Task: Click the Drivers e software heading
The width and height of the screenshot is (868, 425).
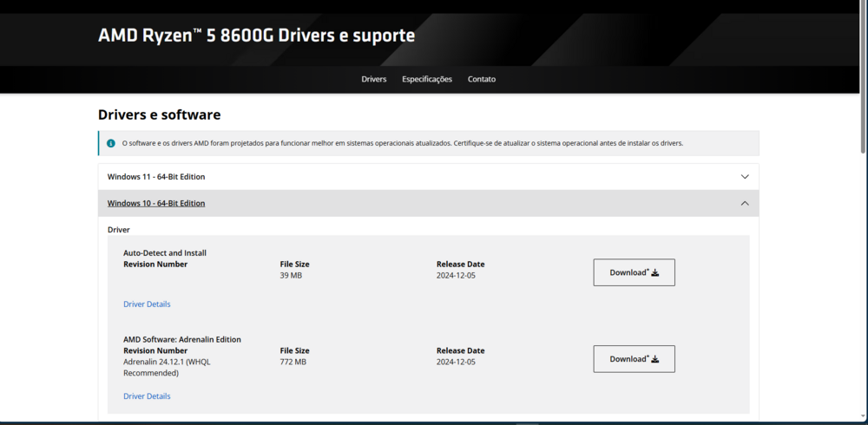Action: click(x=159, y=114)
